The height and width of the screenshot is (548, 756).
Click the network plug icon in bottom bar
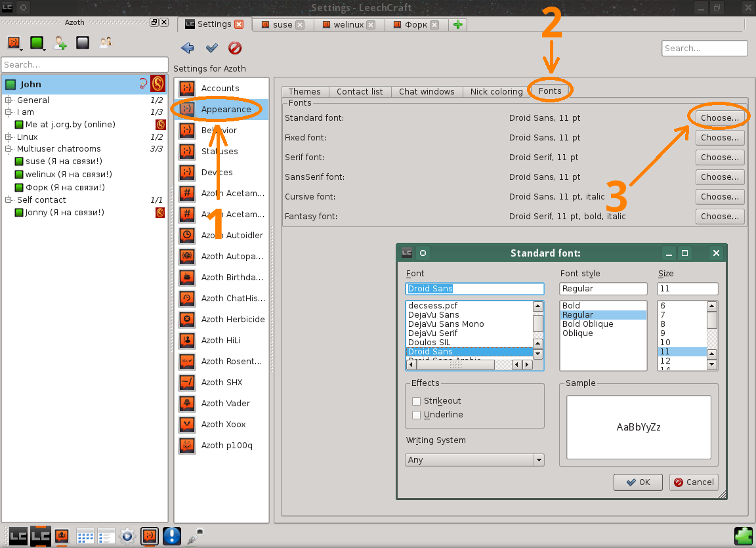click(194, 536)
